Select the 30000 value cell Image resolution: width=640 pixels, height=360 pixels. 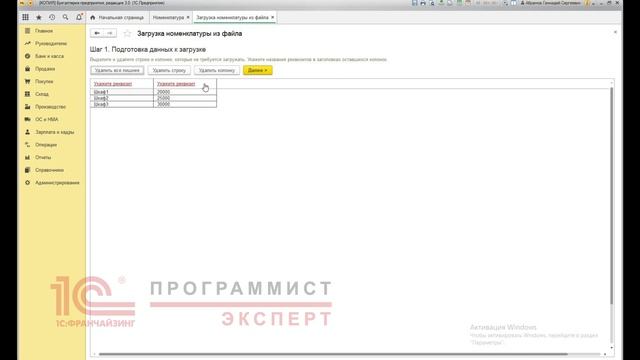[185, 104]
